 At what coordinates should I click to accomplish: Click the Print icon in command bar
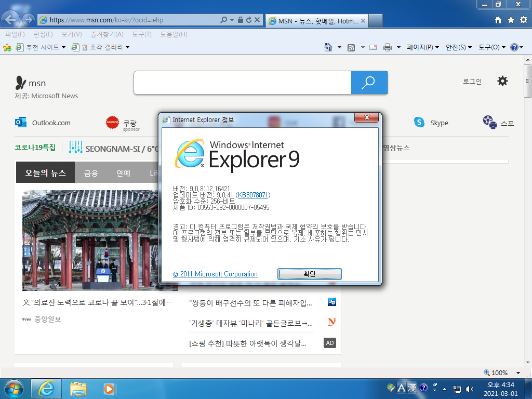click(388, 47)
